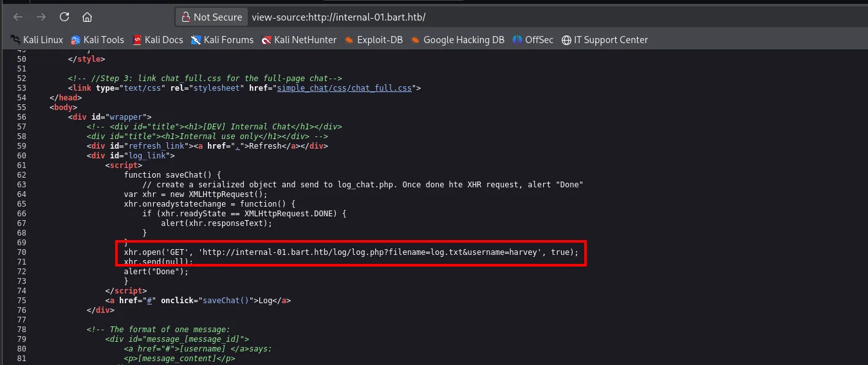Click the view-source URL in the address bar

click(338, 17)
